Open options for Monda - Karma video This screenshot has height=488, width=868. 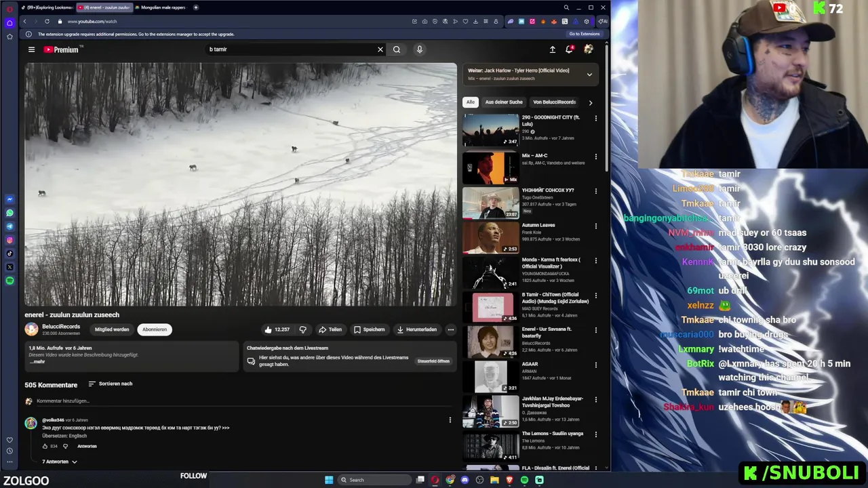(x=596, y=261)
